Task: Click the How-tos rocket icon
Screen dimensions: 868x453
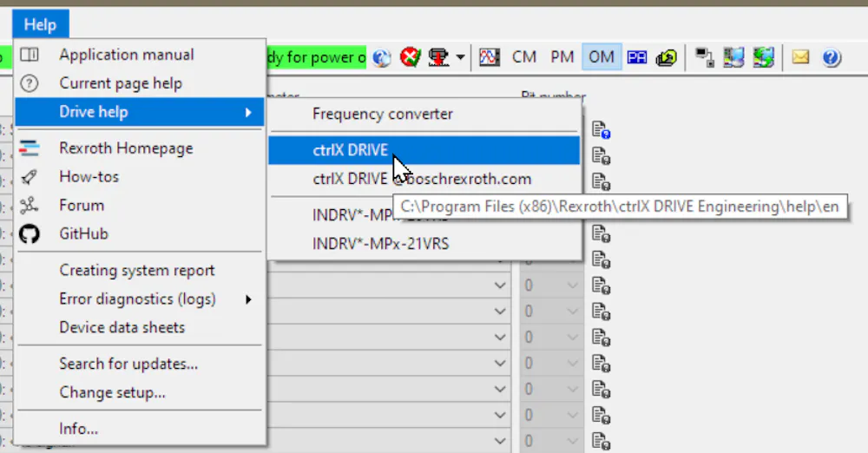Action: point(30,177)
